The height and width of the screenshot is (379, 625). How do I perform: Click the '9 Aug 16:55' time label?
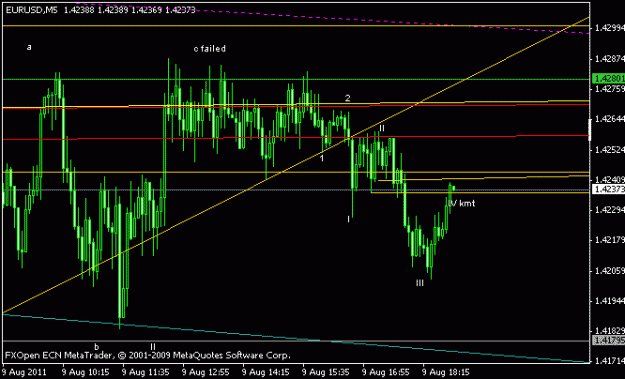point(386,373)
